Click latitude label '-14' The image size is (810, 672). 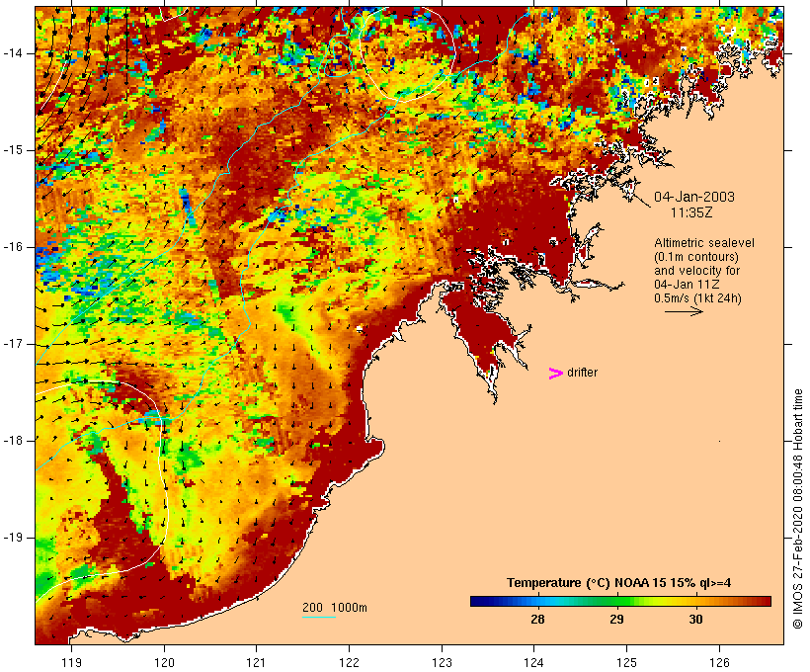(x=13, y=53)
